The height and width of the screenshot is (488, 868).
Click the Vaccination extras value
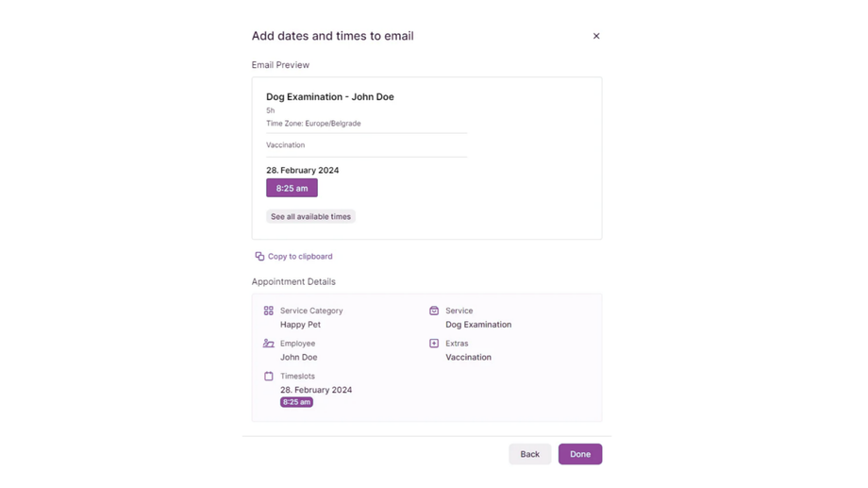click(x=468, y=358)
